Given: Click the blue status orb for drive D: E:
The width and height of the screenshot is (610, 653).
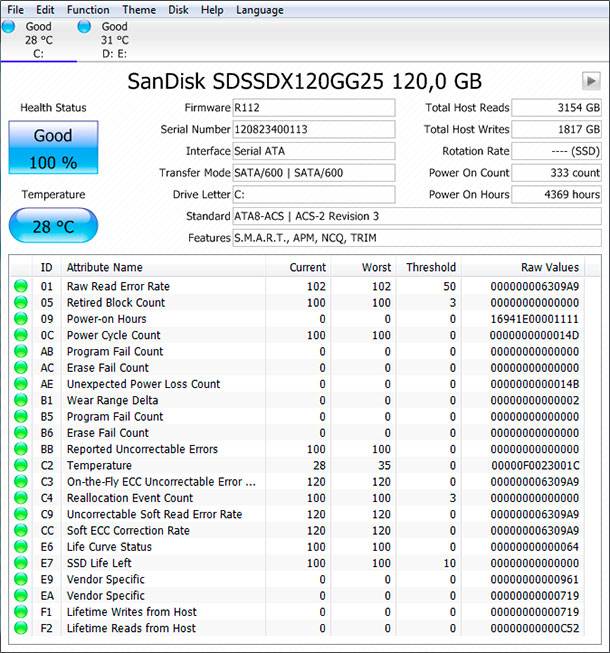Looking at the screenshot, I should [84, 26].
